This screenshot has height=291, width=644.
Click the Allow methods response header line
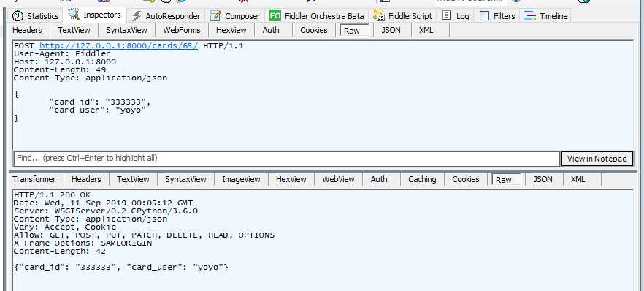click(x=144, y=235)
